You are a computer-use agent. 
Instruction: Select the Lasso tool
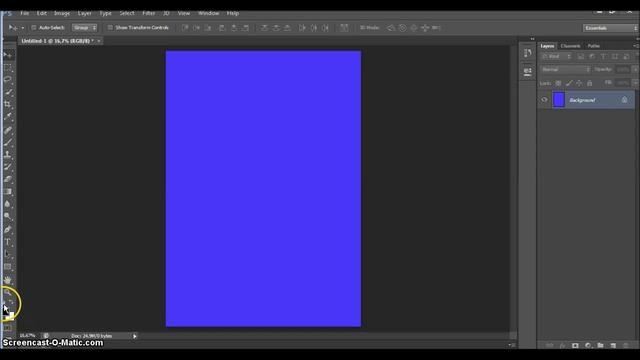[8, 80]
